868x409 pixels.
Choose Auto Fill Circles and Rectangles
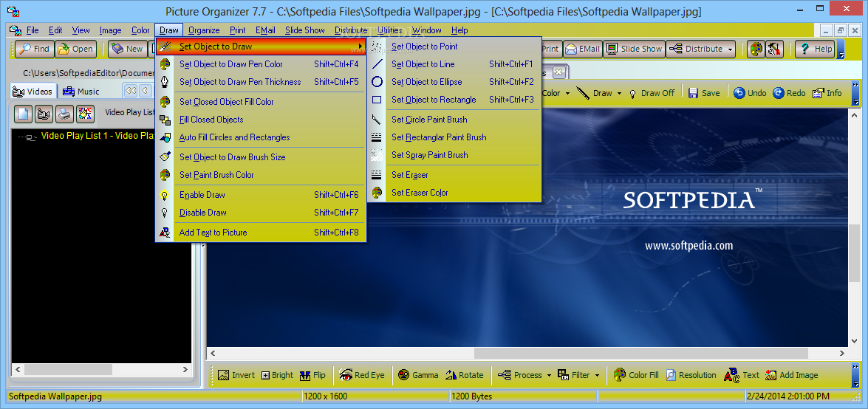coord(261,137)
